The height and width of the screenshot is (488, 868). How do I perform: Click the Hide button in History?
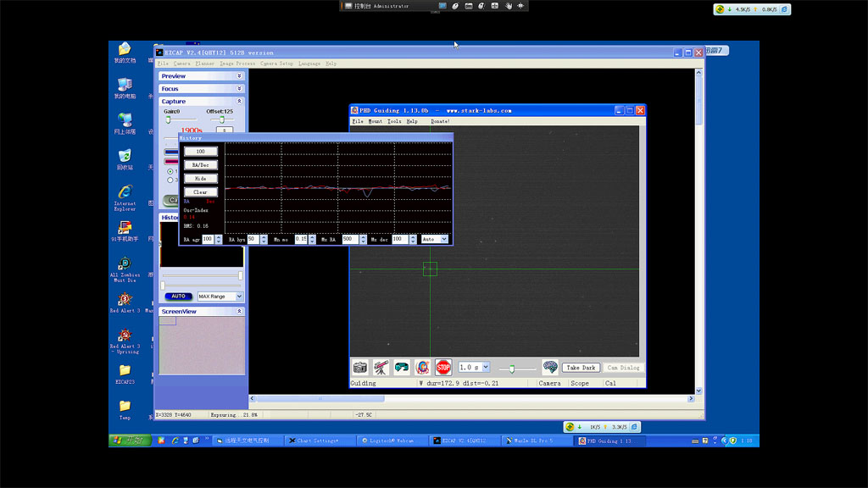tap(200, 179)
